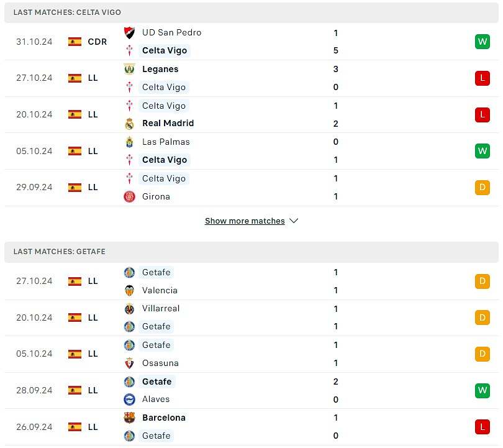Select the Real Madrid team name
503x448 pixels.
click(168, 123)
